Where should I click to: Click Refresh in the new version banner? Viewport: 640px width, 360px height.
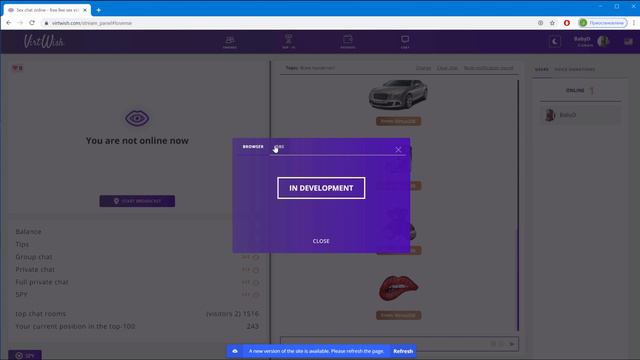click(x=403, y=351)
